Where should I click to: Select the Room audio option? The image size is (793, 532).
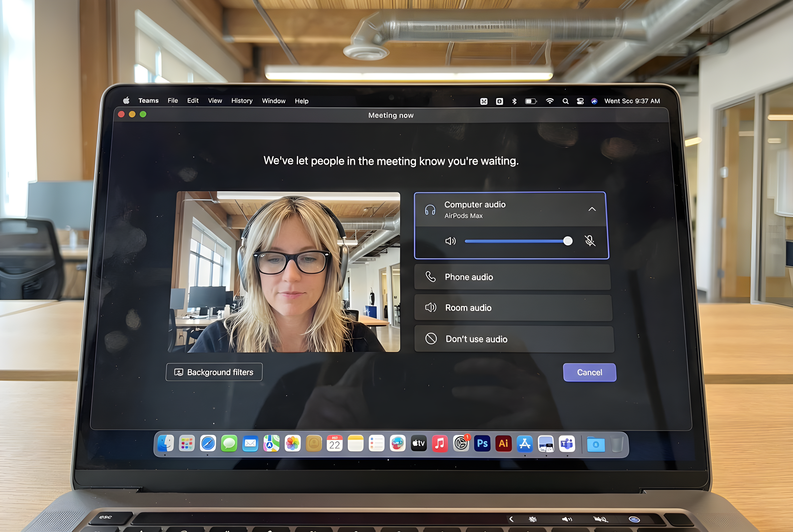tap(513, 308)
